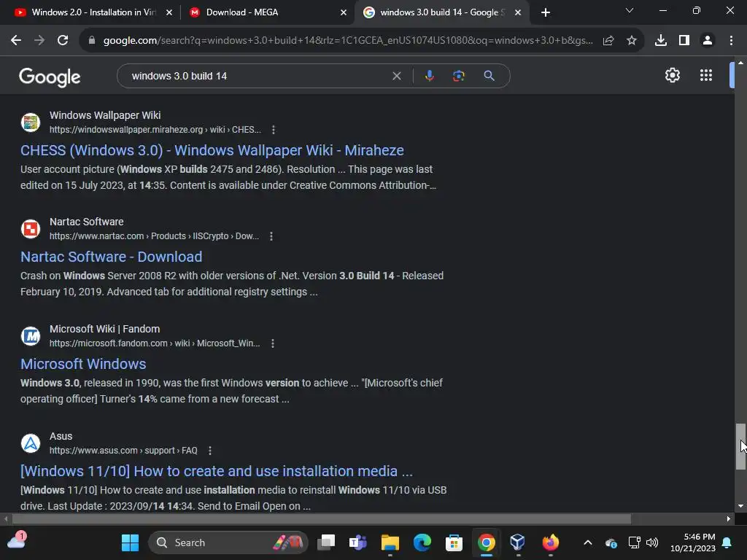Image resolution: width=747 pixels, height=560 pixels.
Task: Start voice search with the microphone icon
Action: (x=430, y=76)
